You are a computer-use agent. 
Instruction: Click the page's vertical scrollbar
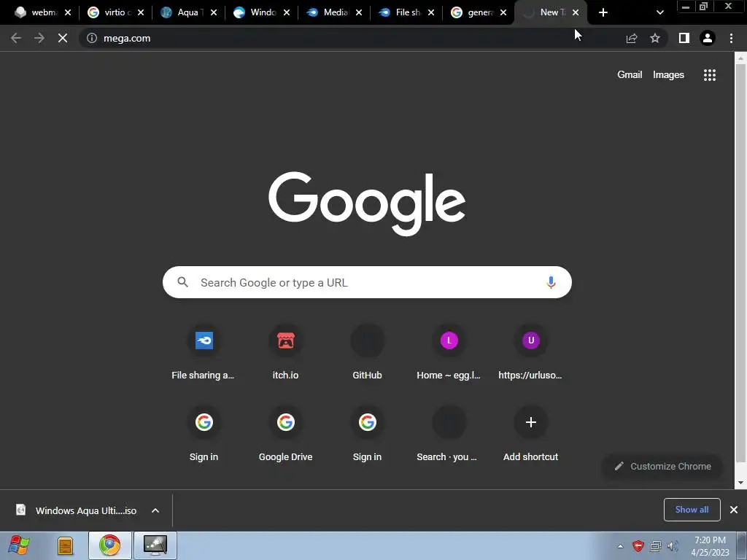740,262
